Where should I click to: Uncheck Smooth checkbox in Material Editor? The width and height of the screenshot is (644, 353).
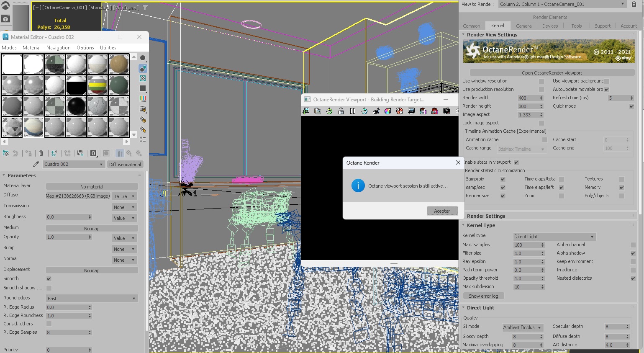(49, 279)
